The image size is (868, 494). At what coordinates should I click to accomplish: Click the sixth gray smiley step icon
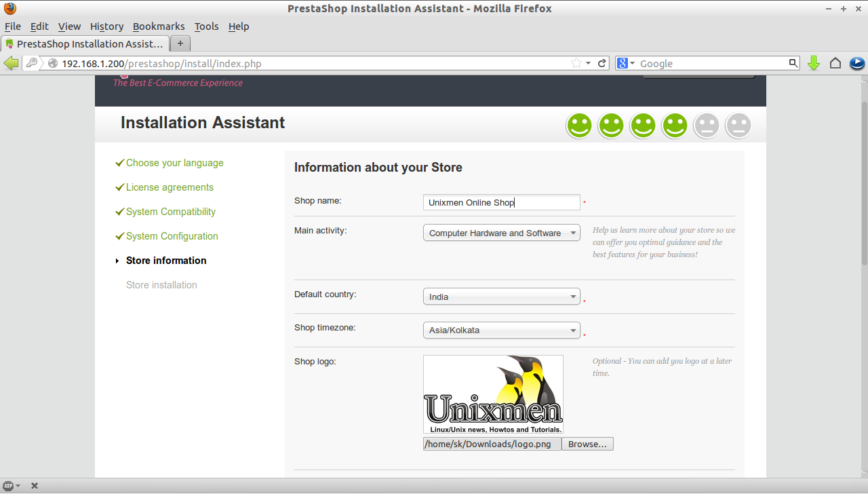pos(738,126)
